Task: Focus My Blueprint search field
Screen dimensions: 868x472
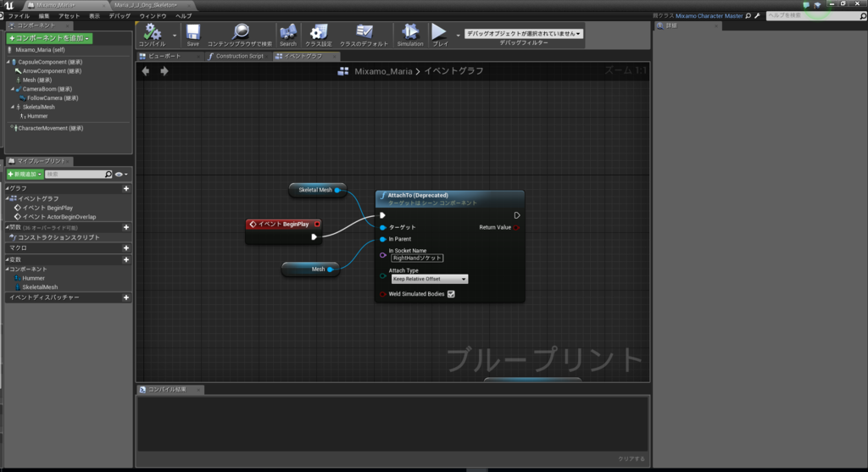Action: 75,175
